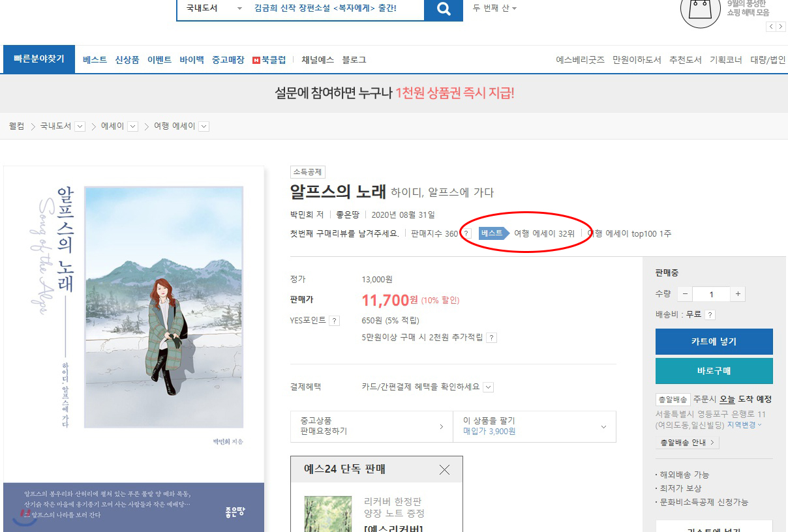
Task: Increase quantity with the plus button
Action: [x=738, y=294]
